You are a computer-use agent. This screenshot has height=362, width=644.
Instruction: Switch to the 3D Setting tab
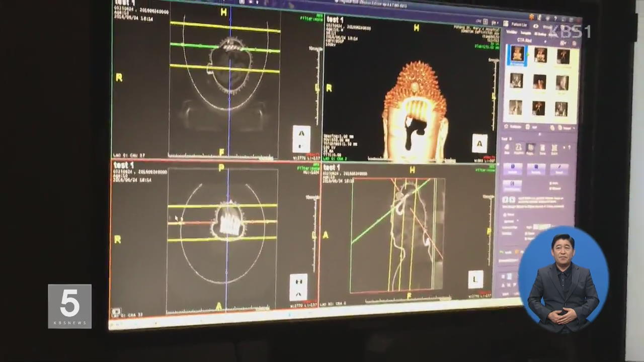coord(540,34)
